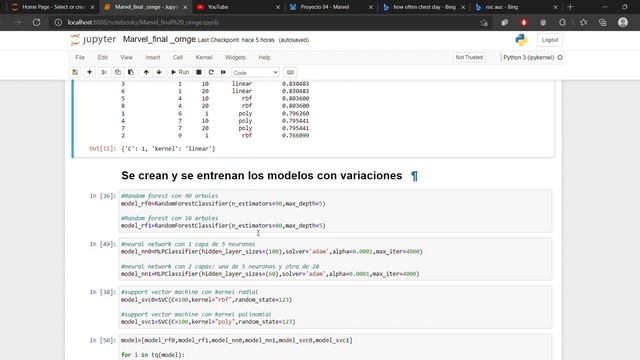Click the heading Se crean y se entrenan

click(262, 176)
